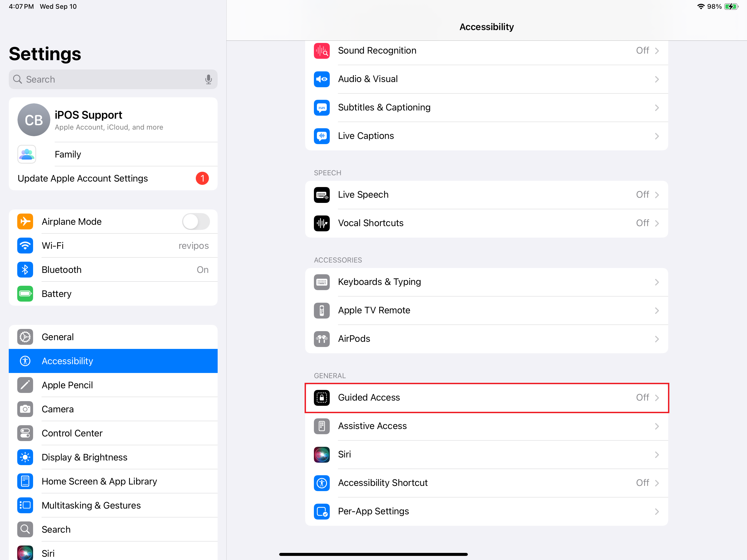Open Subtitles & Captioning via its chevron
The width and height of the screenshot is (747, 560).
pos(657,107)
